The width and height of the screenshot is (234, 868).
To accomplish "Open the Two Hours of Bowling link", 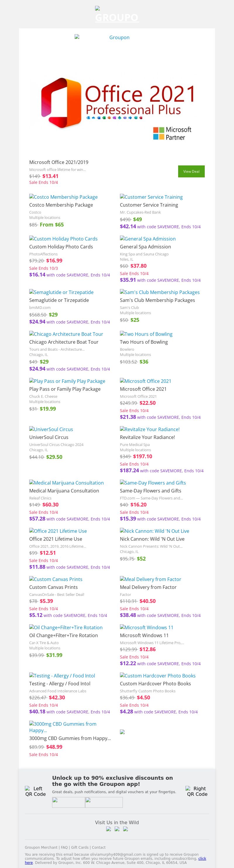I will [x=146, y=334].
